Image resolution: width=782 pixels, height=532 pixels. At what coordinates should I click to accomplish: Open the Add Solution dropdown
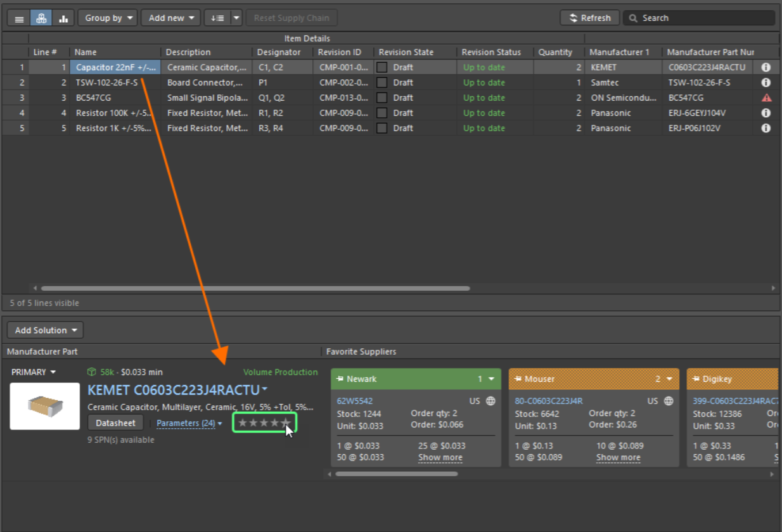tap(45, 330)
